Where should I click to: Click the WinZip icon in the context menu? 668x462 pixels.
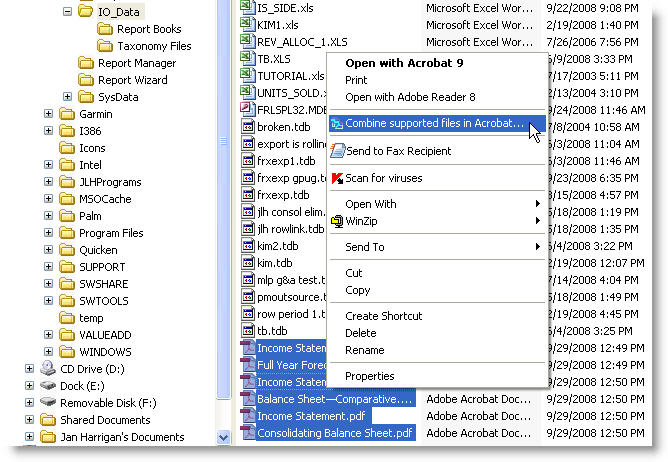point(337,221)
